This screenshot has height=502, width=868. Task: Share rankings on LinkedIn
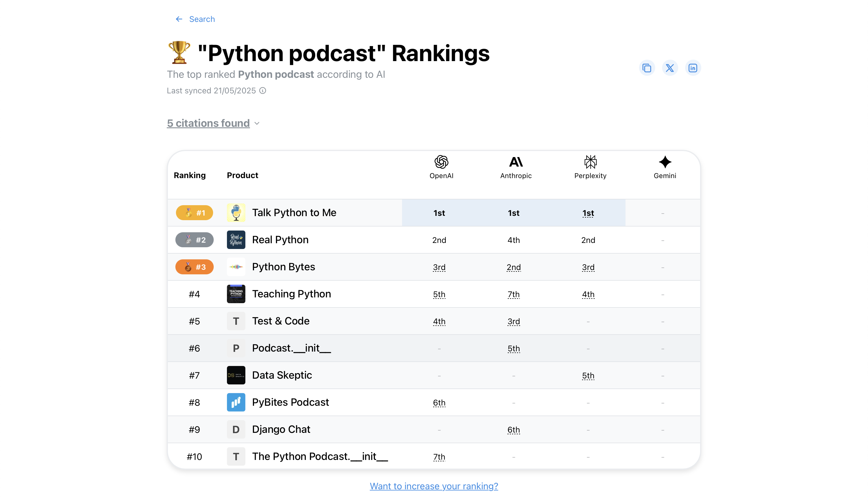click(x=693, y=67)
